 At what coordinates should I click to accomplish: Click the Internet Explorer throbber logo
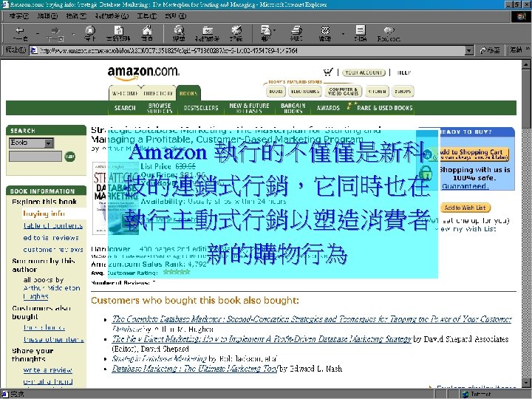pyautogui.click(x=522, y=16)
